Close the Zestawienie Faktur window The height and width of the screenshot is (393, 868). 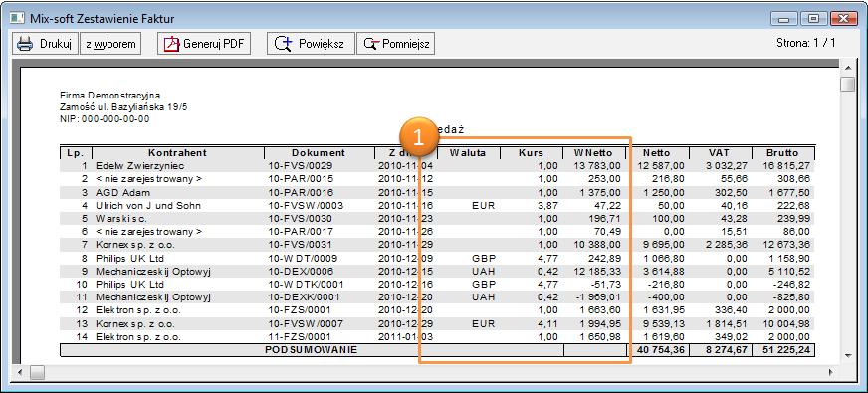pos(844,18)
